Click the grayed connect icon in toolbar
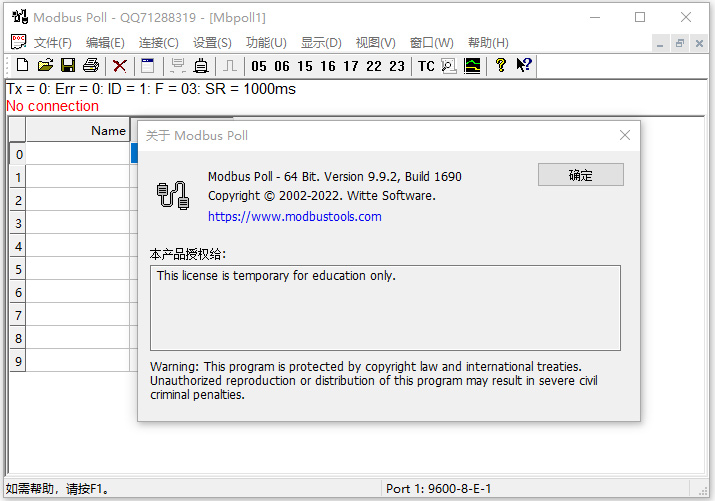 pos(177,66)
